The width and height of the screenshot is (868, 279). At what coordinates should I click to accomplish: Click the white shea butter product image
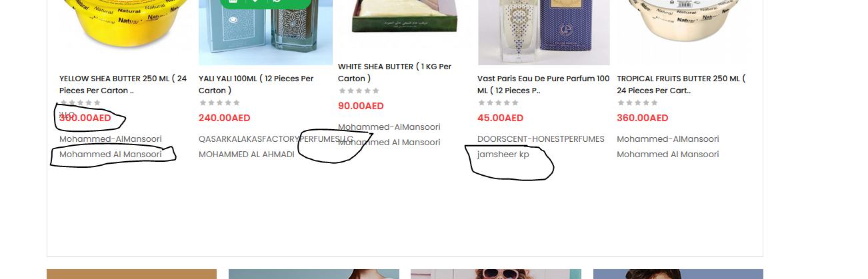[x=405, y=17]
